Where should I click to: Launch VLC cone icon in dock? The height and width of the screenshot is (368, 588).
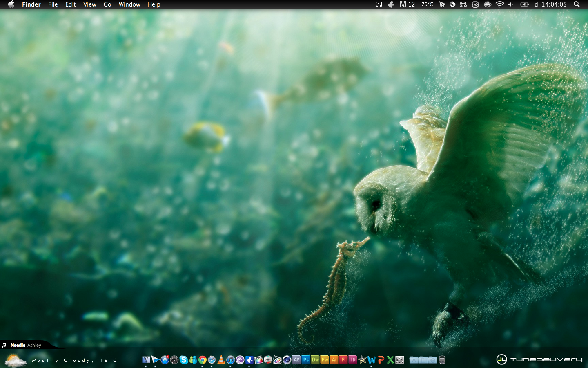point(221,360)
